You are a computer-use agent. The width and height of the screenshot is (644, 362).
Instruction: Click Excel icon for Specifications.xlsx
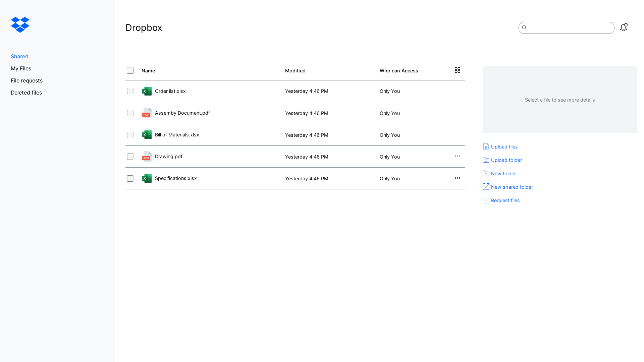[147, 178]
